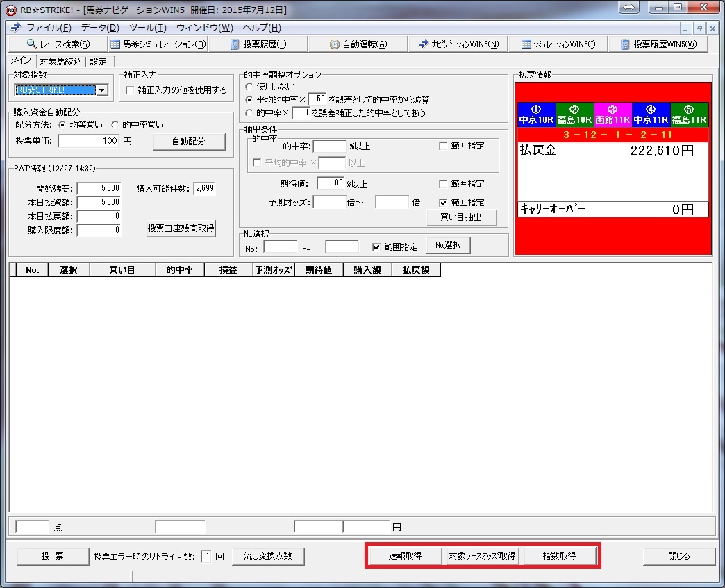Click the blue arrow icon in menu bar
The width and height of the screenshot is (725, 588).
click(15, 28)
